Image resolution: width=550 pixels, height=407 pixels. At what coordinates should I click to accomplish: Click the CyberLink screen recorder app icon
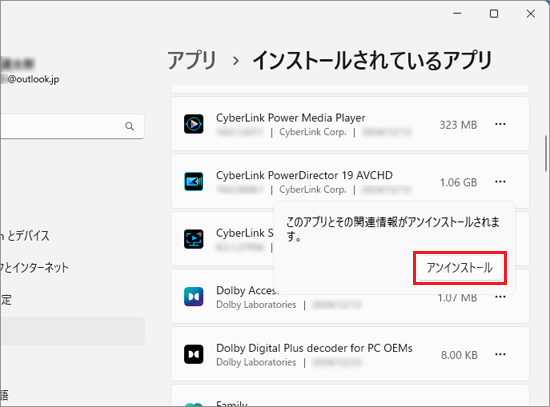click(194, 239)
